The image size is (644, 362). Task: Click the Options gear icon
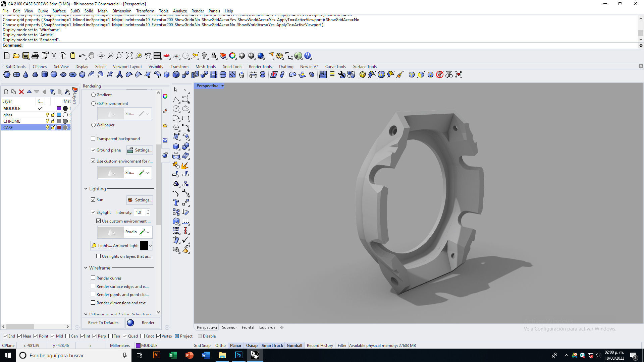tap(279, 56)
